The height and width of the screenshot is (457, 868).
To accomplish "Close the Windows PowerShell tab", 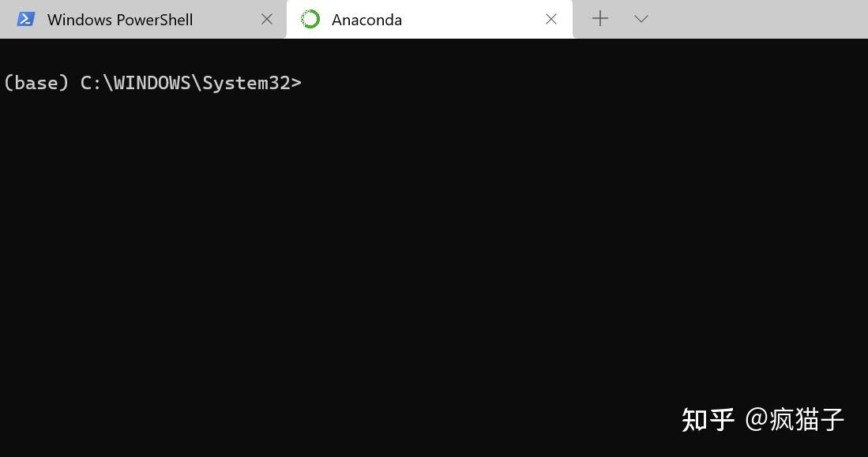I will (x=267, y=19).
